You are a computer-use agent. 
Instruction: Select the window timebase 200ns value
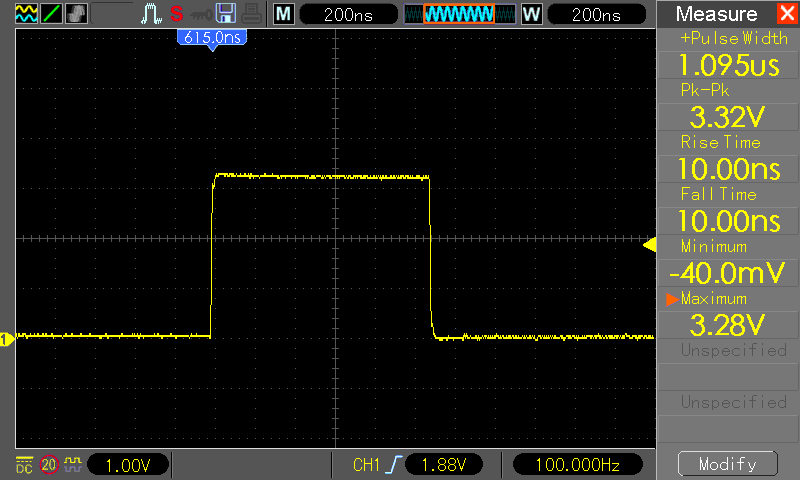click(x=596, y=14)
